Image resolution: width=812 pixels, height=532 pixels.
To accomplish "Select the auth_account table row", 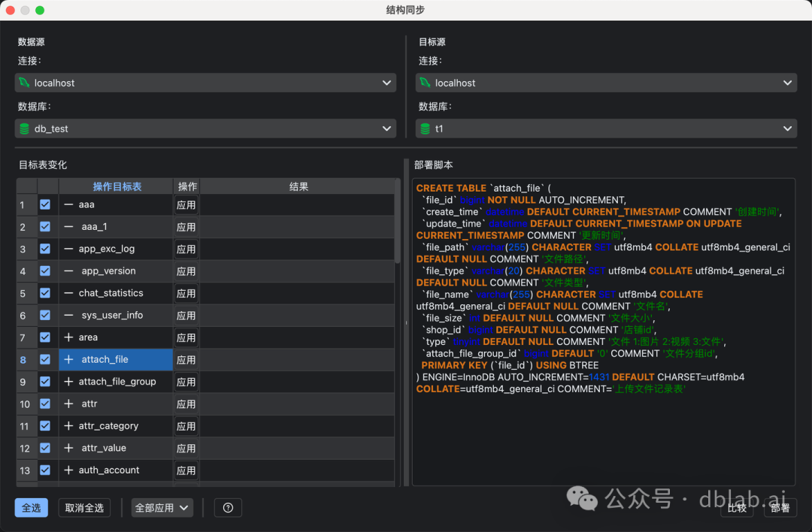I will pyautogui.click(x=116, y=470).
